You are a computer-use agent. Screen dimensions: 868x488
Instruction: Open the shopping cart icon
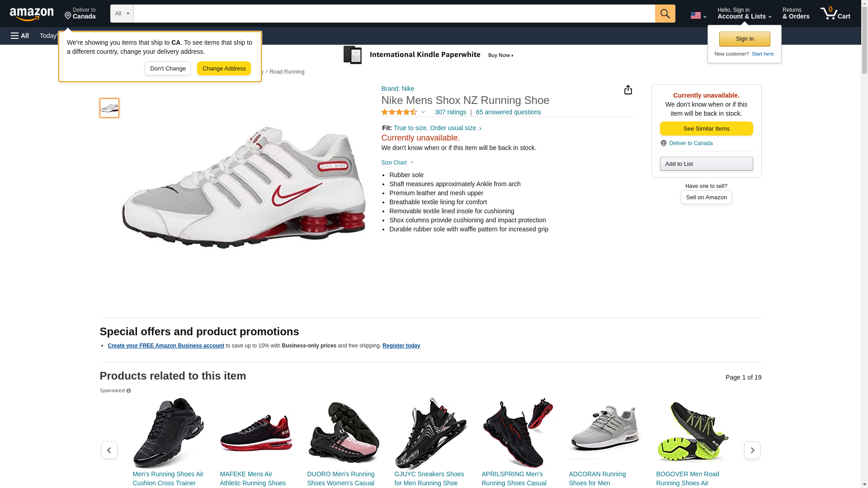[x=835, y=14]
